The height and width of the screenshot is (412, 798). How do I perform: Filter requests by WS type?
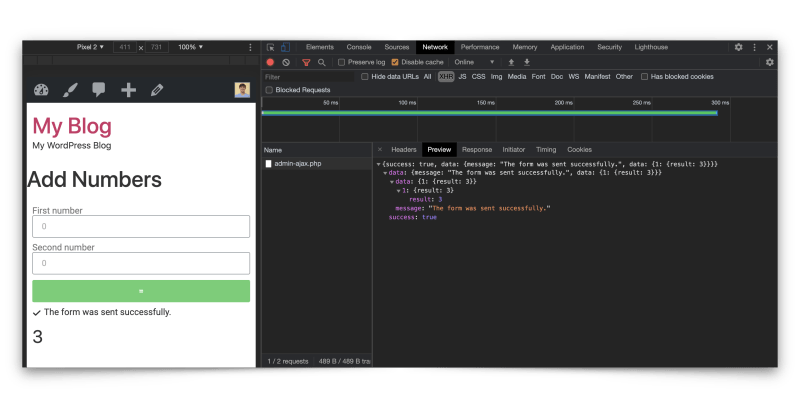click(574, 77)
